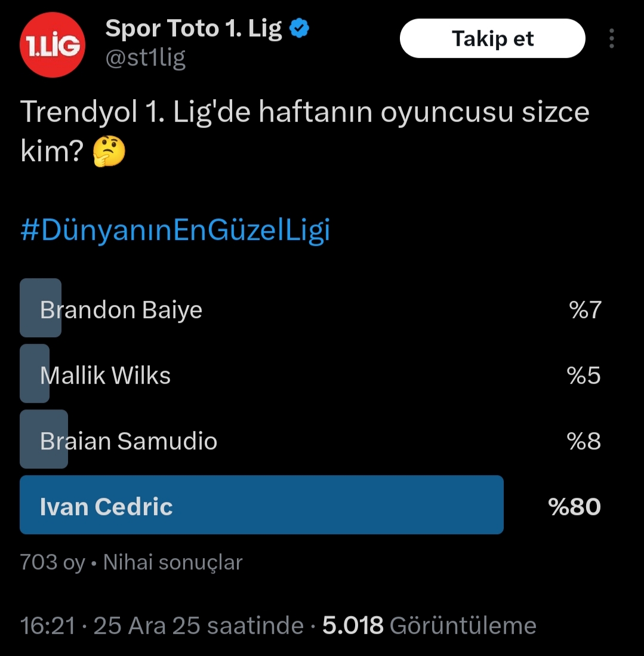
Task: Open the @st1lig handle link
Action: coord(145,58)
